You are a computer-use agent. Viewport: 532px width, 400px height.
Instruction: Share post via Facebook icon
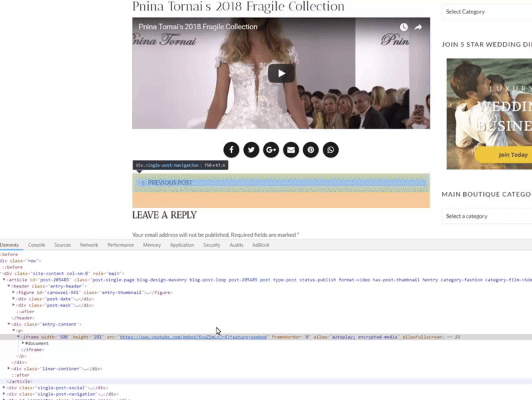231,149
